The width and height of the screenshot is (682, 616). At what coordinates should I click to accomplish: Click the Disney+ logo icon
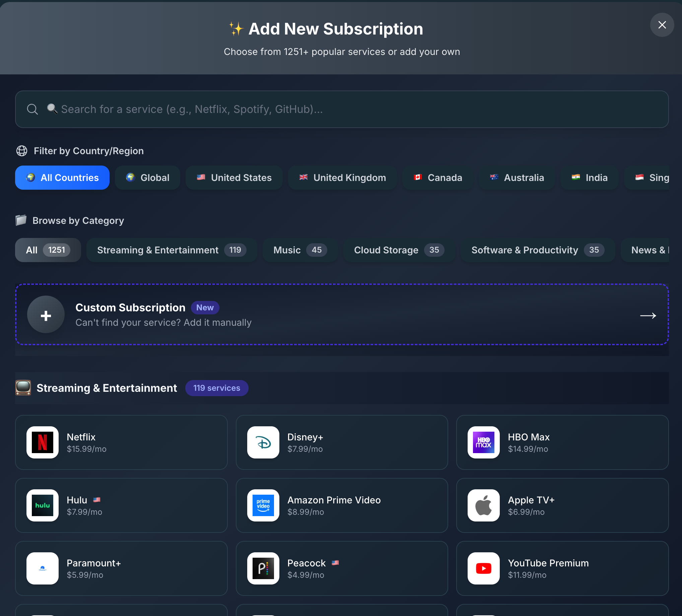click(x=263, y=442)
